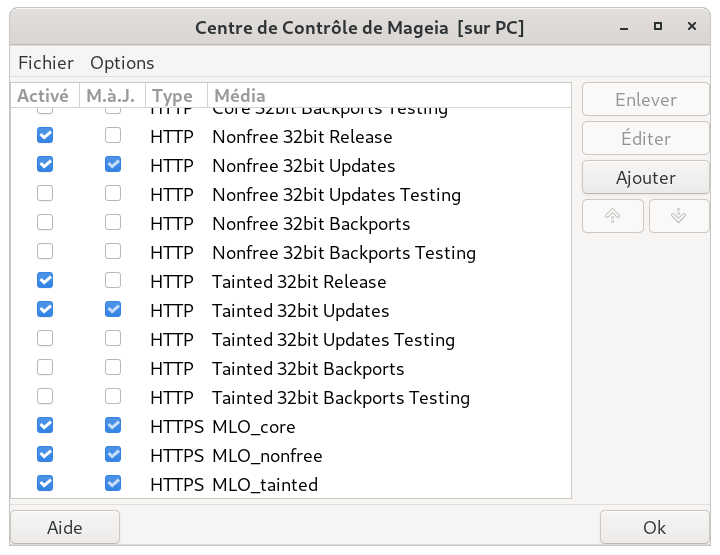Enable the Tainted 32bit Backports media

pos(45,367)
